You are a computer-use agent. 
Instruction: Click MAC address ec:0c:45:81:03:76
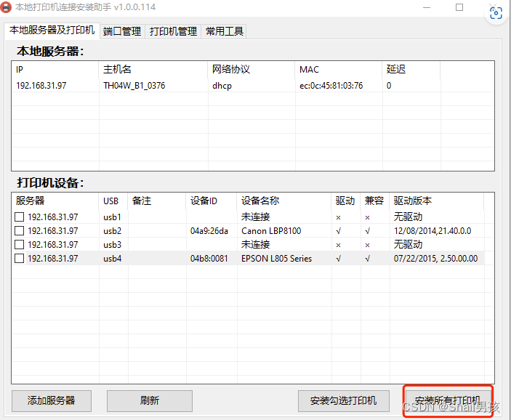coord(331,86)
